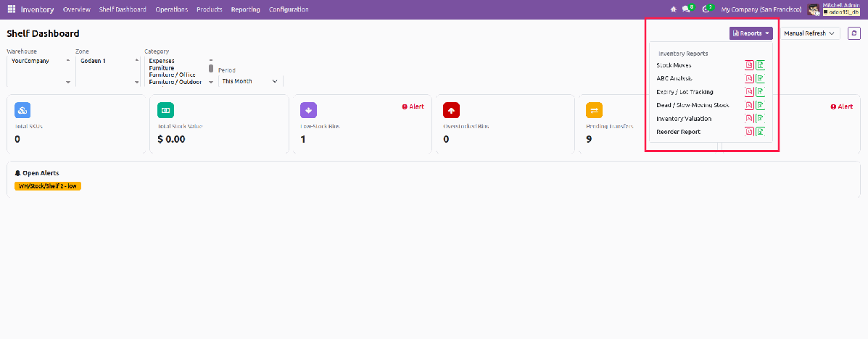Select Reorder Report entry
868x339 pixels.
[x=678, y=132]
